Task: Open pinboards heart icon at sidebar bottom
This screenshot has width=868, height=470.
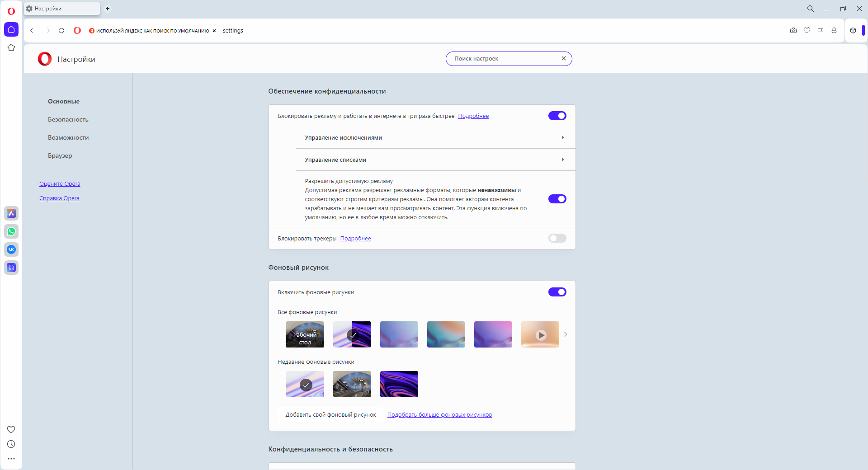Action: click(11, 429)
